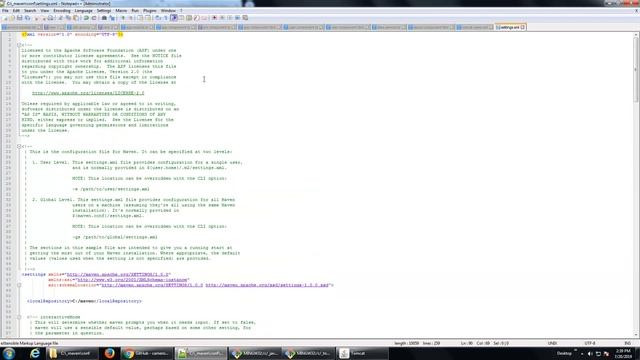This screenshot has height=360, width=640.
Task: Open the Macro menu
Action: pyautogui.click(x=121, y=11)
